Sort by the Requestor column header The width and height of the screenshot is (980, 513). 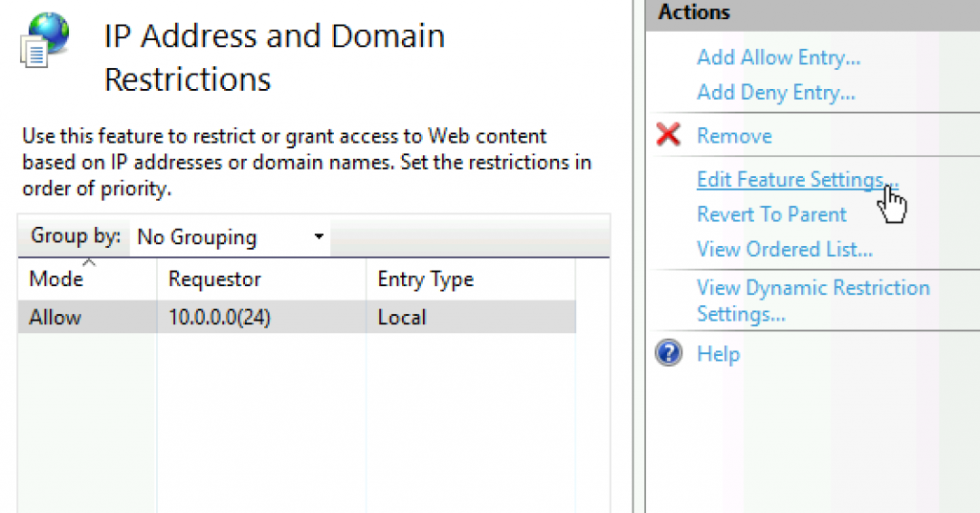214,279
